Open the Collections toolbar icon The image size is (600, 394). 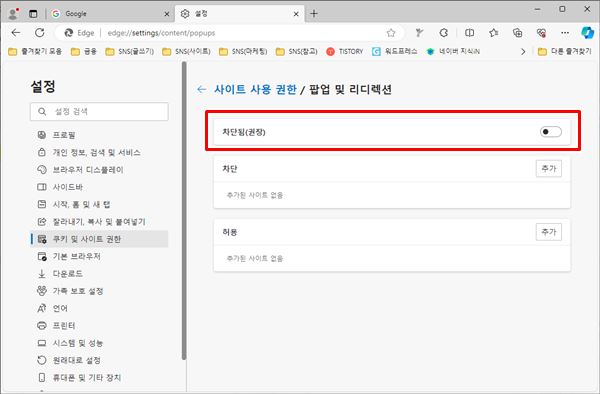click(x=517, y=33)
